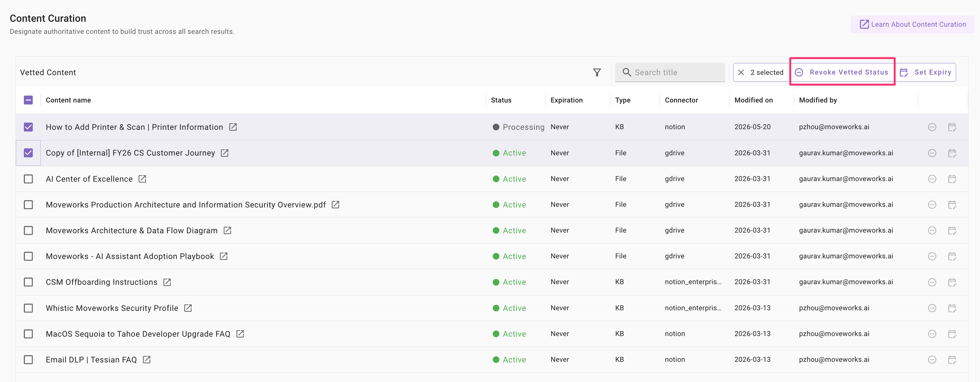
Task: Check Moveworks Production Architecture pdf row
Action: 28,205
